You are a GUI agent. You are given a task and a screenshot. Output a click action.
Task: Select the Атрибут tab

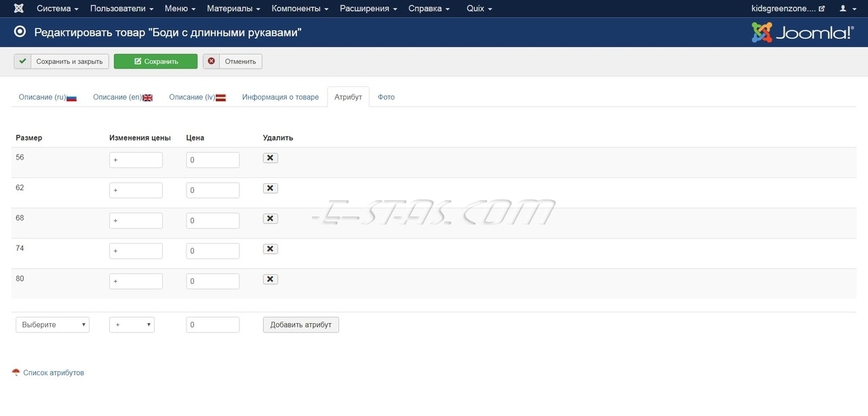point(349,97)
